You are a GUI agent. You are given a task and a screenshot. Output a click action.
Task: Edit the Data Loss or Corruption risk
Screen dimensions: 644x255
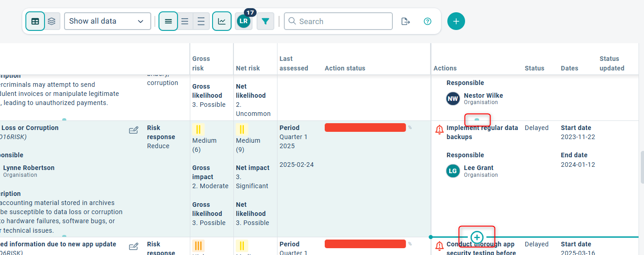pos(134,131)
